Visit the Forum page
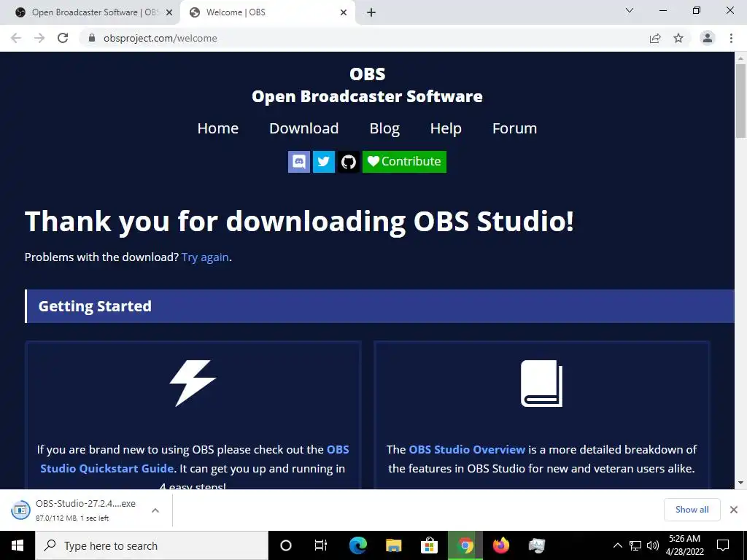The image size is (747, 560). click(x=514, y=128)
